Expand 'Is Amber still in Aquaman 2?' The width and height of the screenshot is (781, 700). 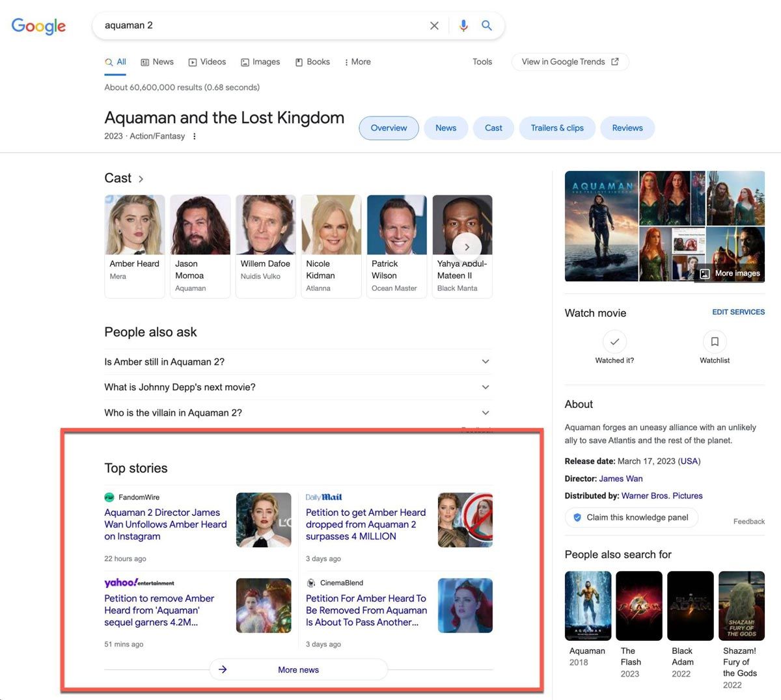point(298,362)
